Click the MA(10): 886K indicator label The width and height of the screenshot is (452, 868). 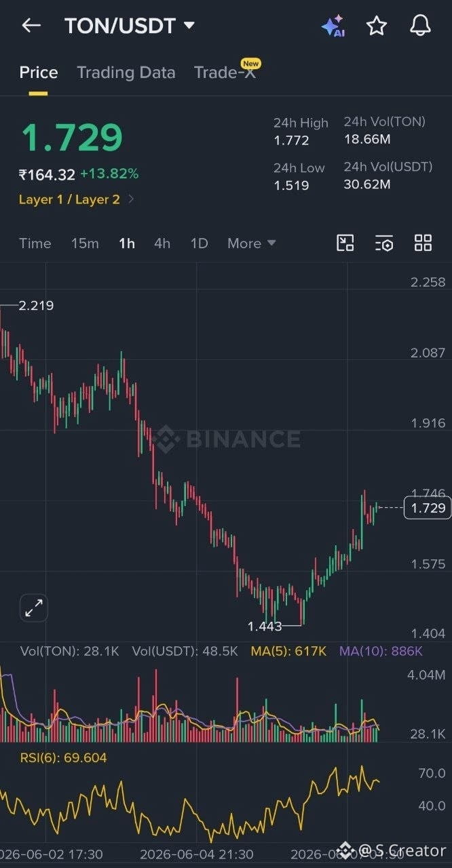point(381,651)
